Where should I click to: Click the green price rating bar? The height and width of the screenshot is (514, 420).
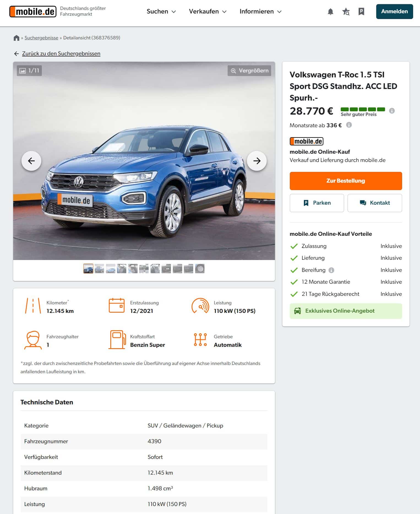tap(363, 109)
